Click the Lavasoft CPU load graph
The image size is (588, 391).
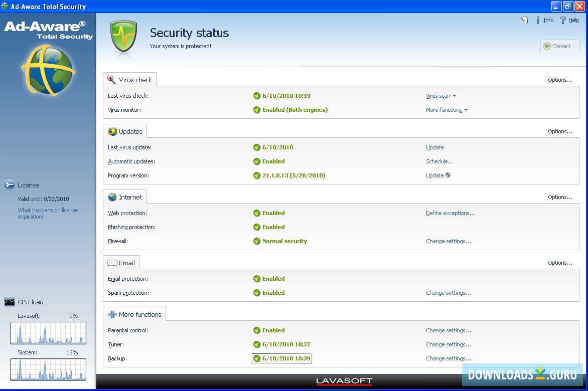click(x=48, y=333)
